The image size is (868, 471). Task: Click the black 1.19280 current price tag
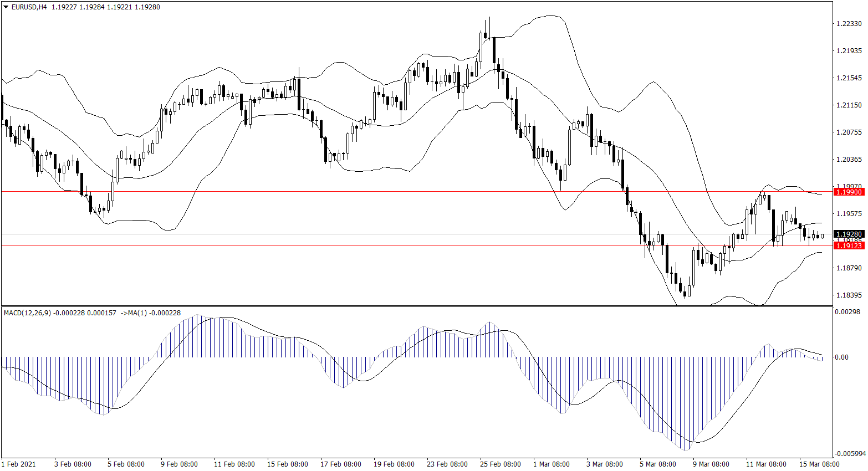coord(849,234)
